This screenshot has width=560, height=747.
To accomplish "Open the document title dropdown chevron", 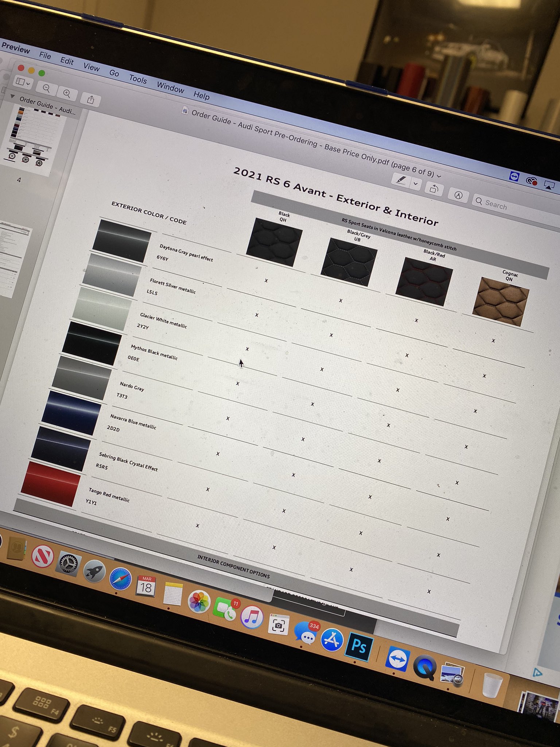I will pos(439,176).
